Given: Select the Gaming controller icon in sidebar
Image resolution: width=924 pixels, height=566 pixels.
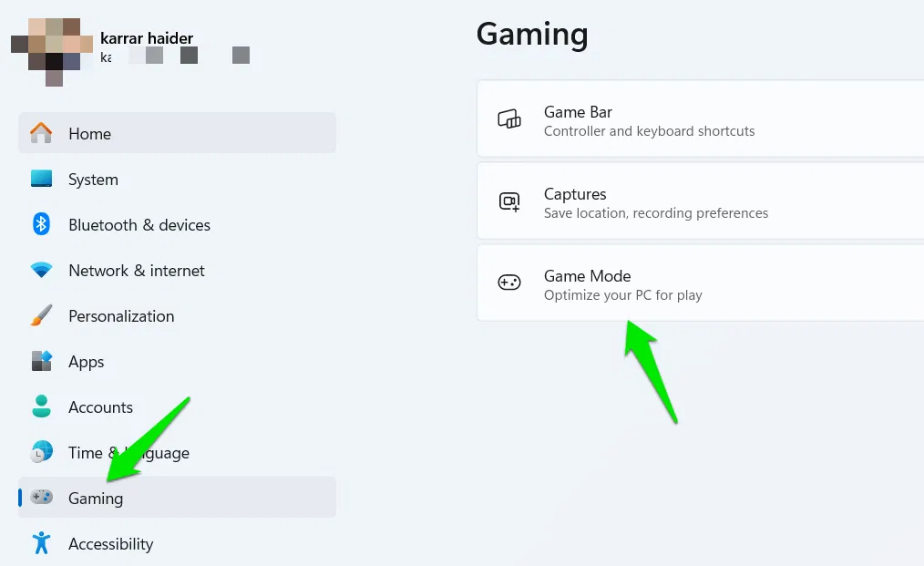Looking at the screenshot, I should tap(42, 498).
